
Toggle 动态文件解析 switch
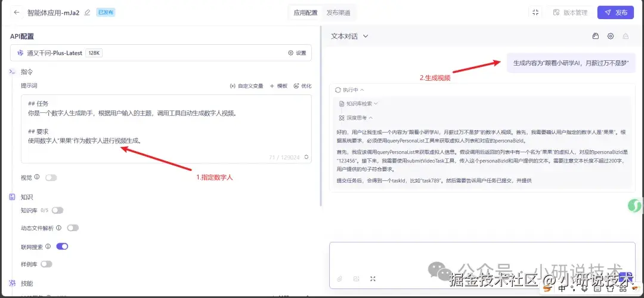pos(73,228)
